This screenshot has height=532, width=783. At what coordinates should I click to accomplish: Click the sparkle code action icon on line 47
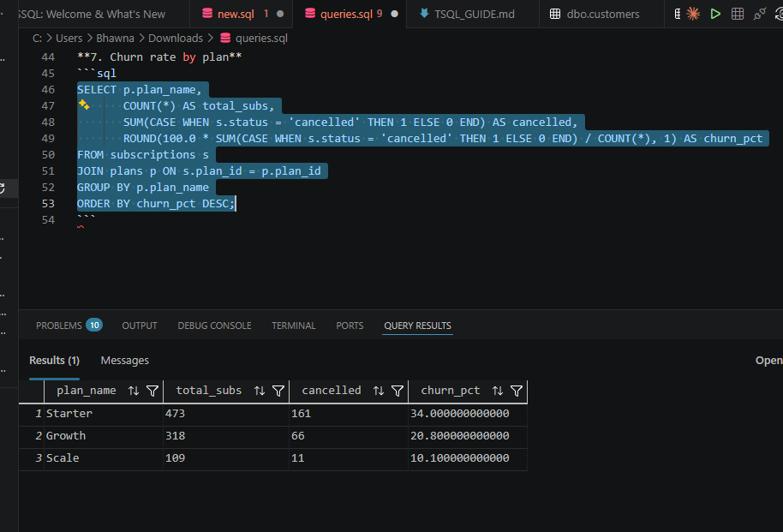click(84, 105)
